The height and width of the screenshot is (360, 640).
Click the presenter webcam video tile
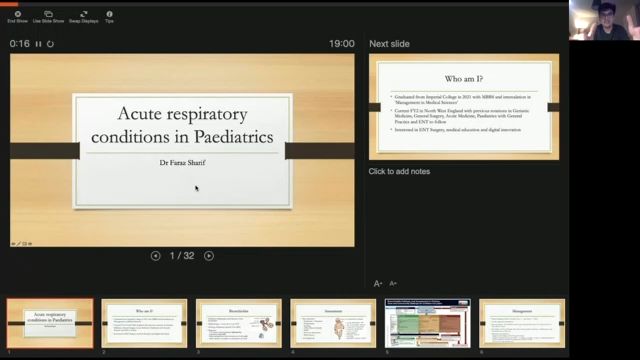[x=604, y=20]
